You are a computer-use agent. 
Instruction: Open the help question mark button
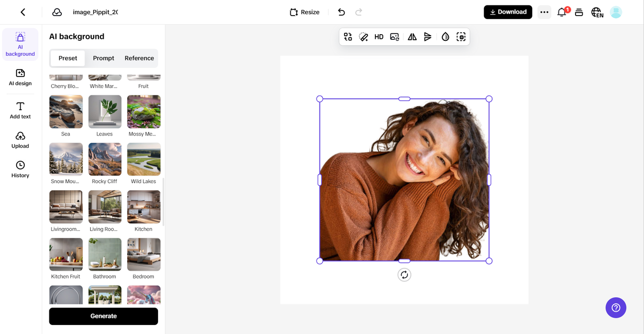pos(616,307)
